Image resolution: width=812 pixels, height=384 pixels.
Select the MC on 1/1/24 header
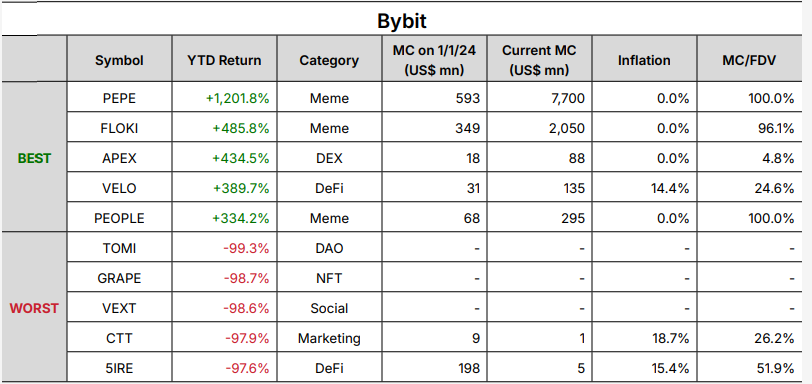coord(434,59)
